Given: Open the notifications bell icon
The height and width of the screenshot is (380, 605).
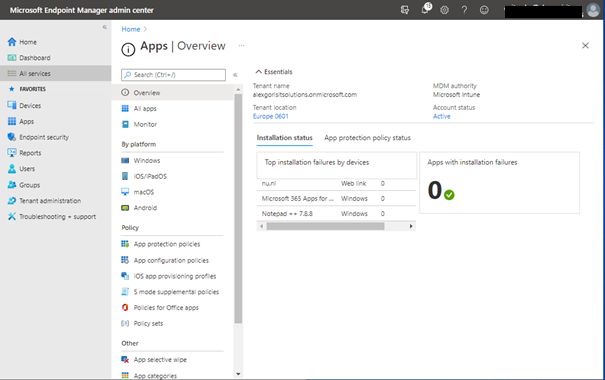Looking at the screenshot, I should (425, 10).
